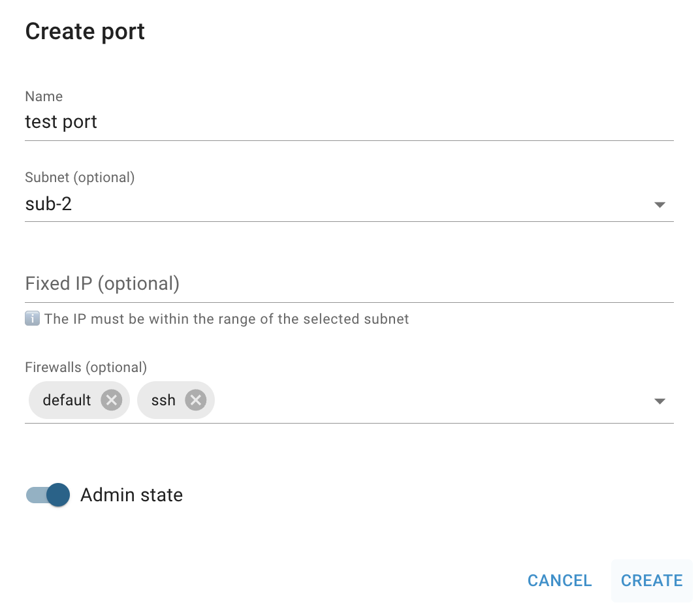Open the Firewalls dropdown arrow
Screen dimensions: 700x607
[x=660, y=401]
